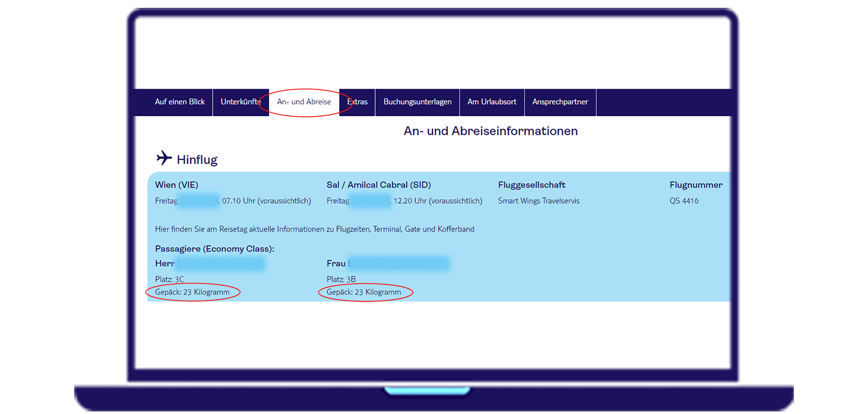The height and width of the screenshot is (414, 868).
Task: Select the Extras tab
Action: [x=358, y=102]
